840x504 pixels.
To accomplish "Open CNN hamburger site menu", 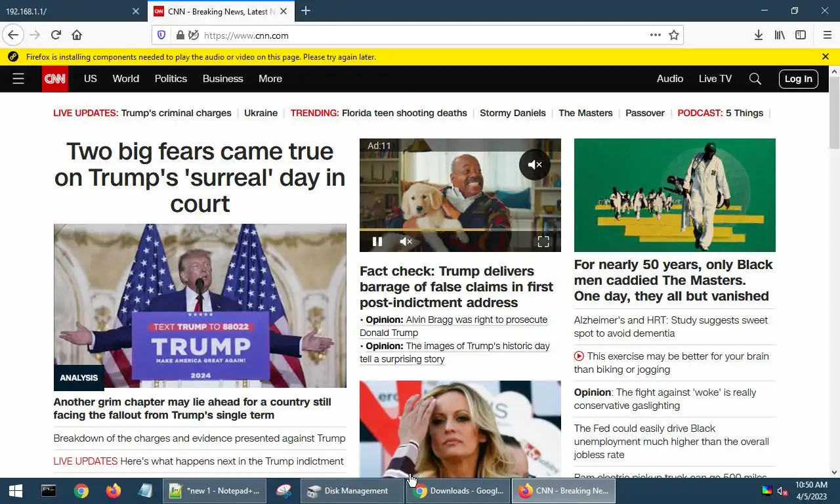I will click(x=18, y=79).
